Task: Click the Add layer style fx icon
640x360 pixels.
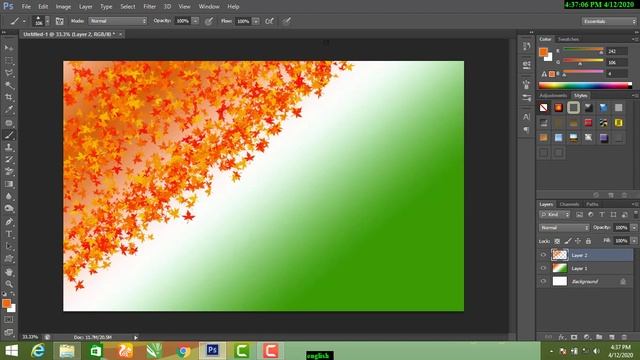Action: 562,337
